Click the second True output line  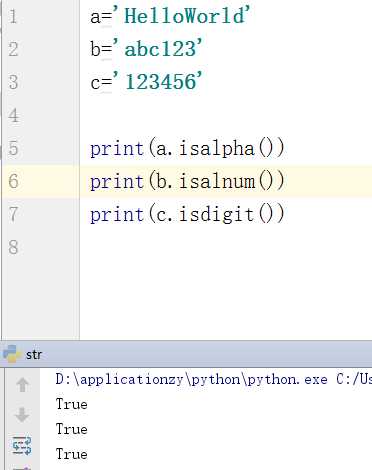pos(72,429)
